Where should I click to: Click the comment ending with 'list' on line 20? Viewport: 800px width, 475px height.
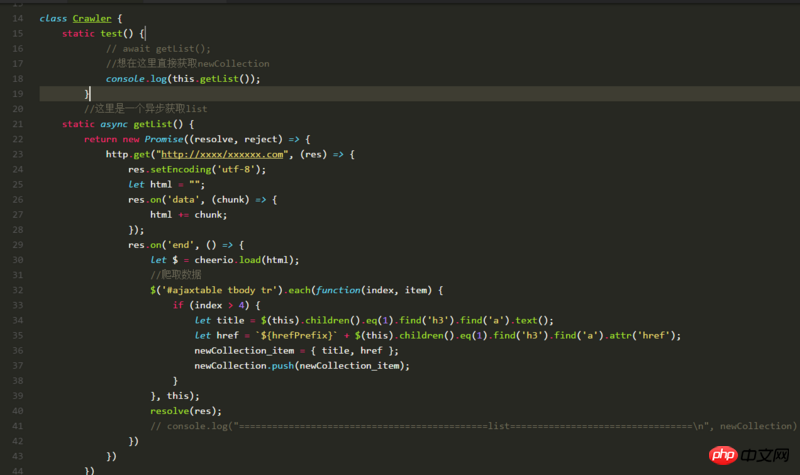tap(146, 109)
